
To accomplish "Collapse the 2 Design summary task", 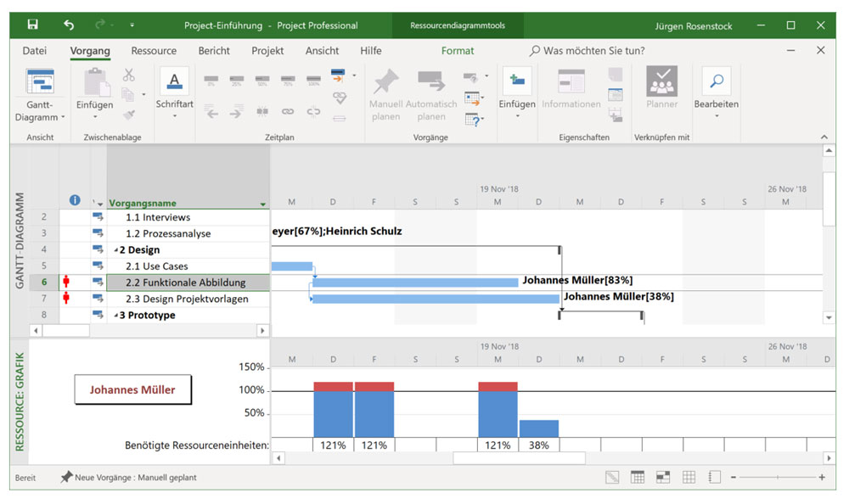I will pos(115,250).
